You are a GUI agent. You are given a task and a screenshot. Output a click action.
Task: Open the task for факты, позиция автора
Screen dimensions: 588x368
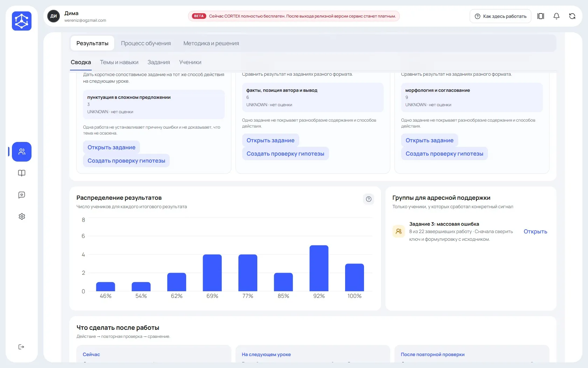point(271,140)
